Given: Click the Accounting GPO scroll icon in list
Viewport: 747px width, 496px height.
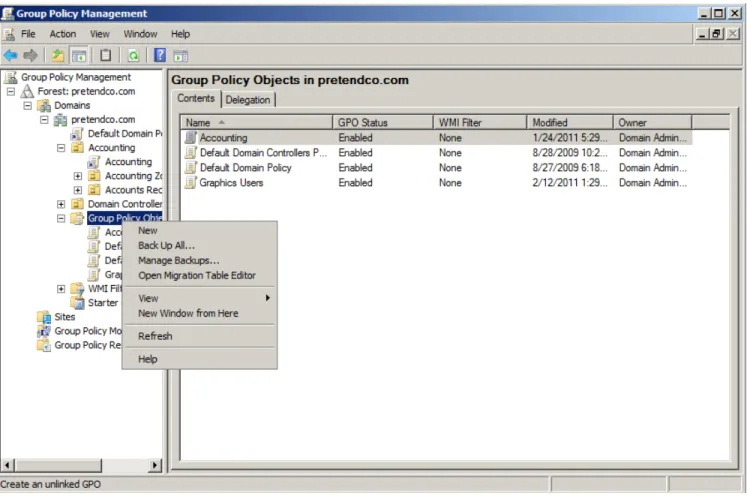Looking at the screenshot, I should tap(191, 138).
